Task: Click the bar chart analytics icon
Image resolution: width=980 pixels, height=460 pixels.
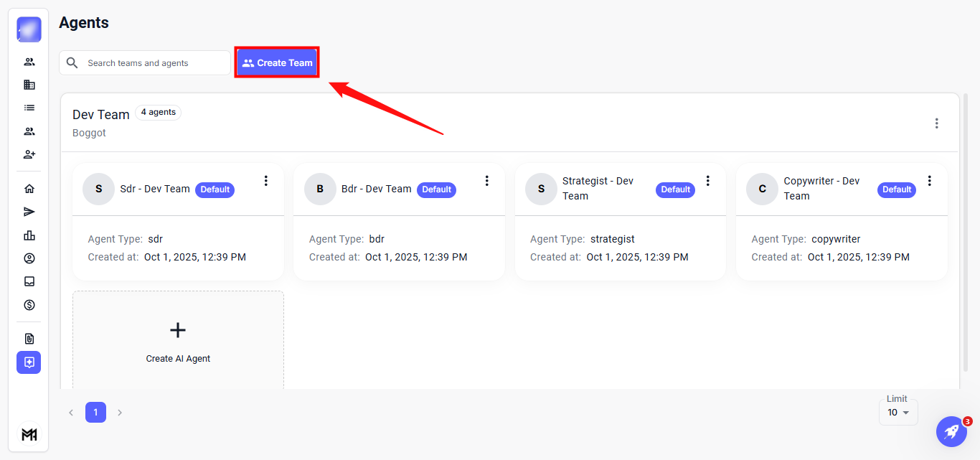Action: tap(29, 235)
